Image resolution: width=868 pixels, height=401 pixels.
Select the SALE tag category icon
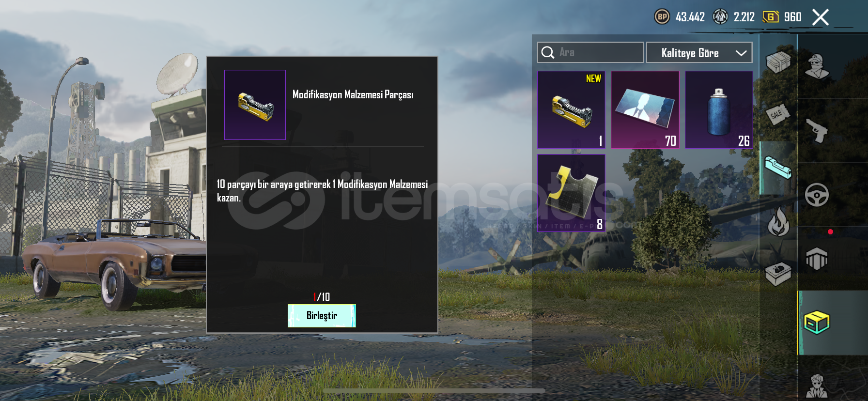tap(778, 115)
